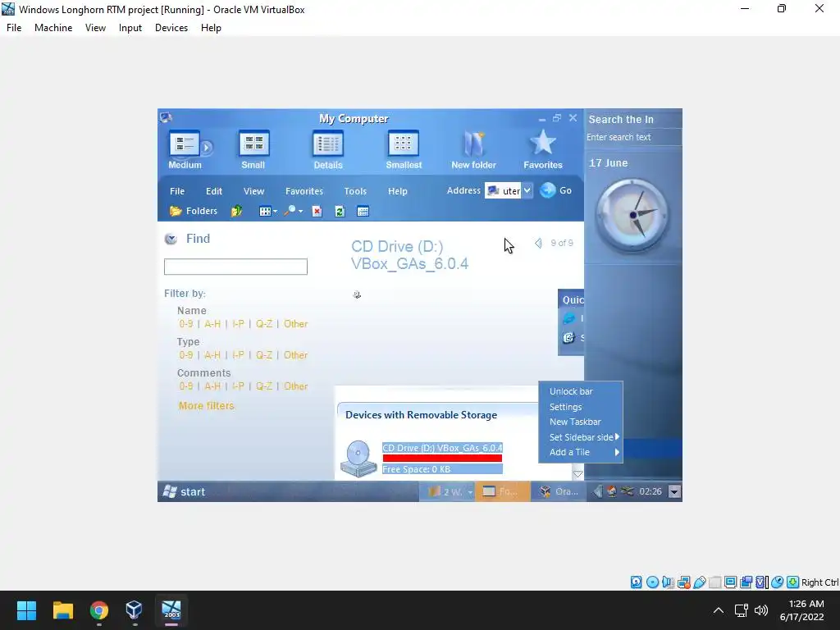This screenshot has height=630, width=840.
Task: Click the scroll-down arrow in drive list
Action: (x=577, y=473)
